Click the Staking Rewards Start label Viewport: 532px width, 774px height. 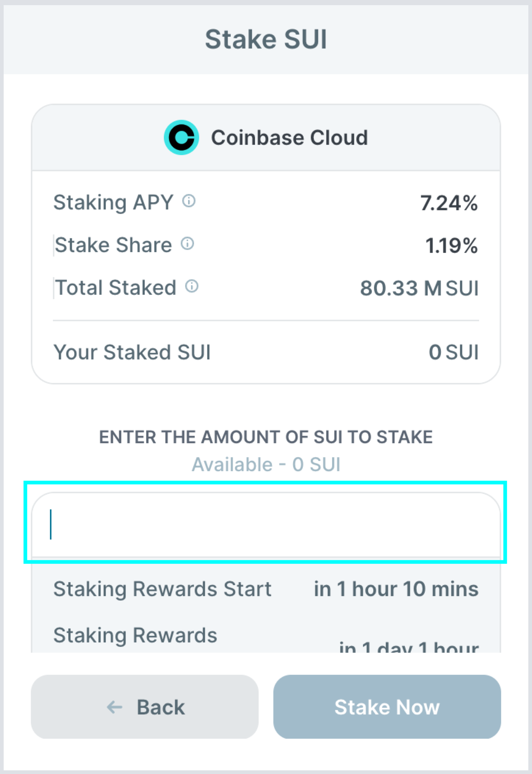pos(162,589)
